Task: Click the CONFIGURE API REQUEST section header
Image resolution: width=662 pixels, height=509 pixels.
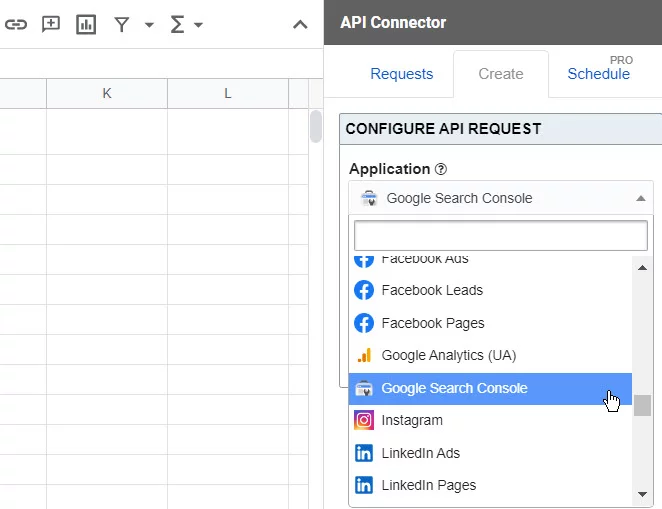Action: click(x=501, y=129)
